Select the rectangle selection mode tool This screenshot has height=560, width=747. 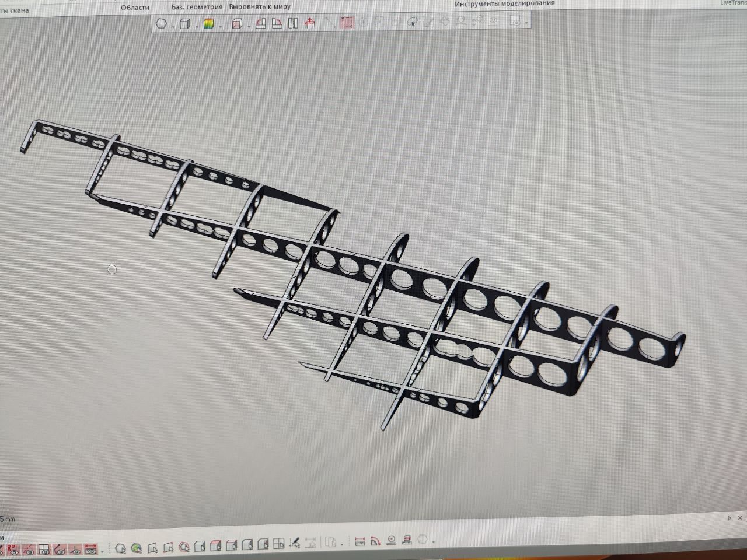pyautogui.click(x=347, y=23)
